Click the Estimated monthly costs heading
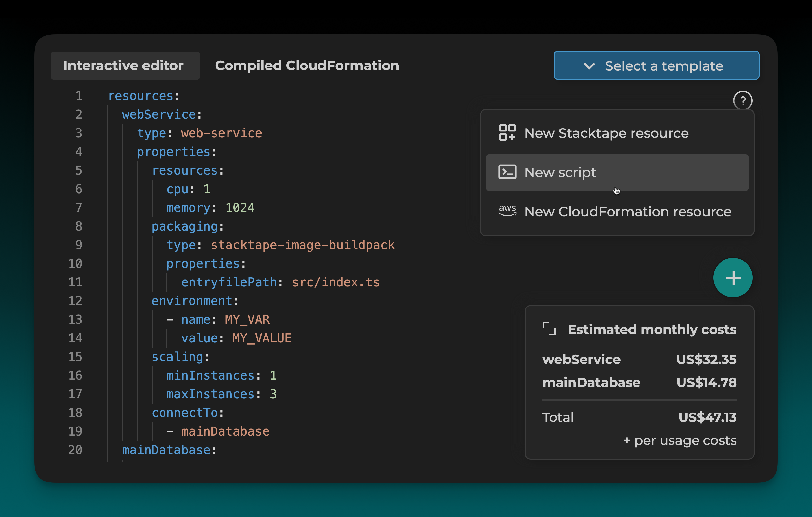 (x=652, y=329)
